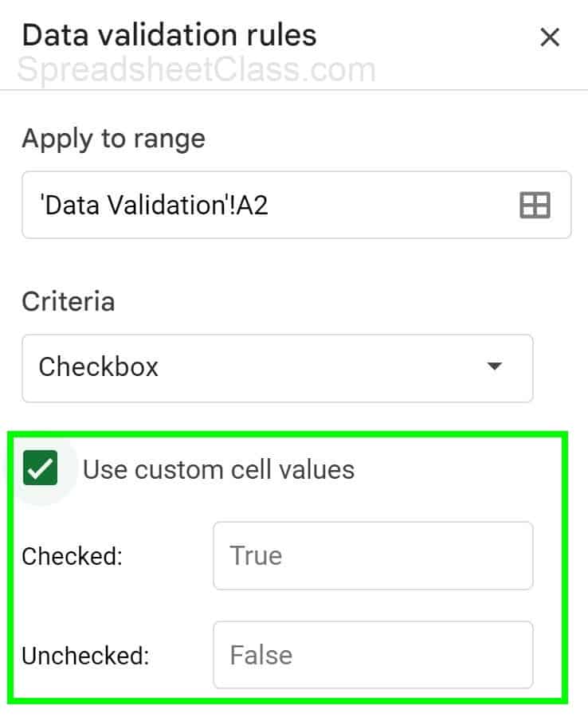Click the True value input field

tap(373, 556)
